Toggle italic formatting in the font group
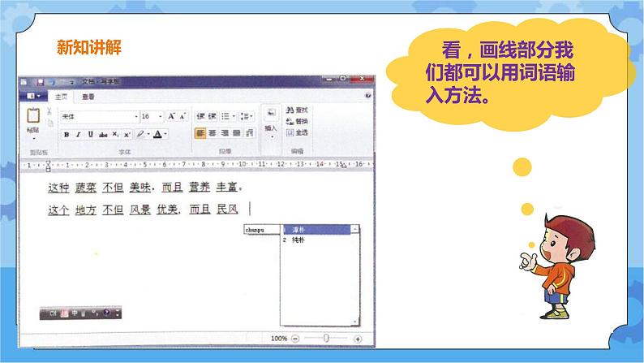Image resolution: width=644 pixels, height=363 pixels. pyautogui.click(x=79, y=134)
